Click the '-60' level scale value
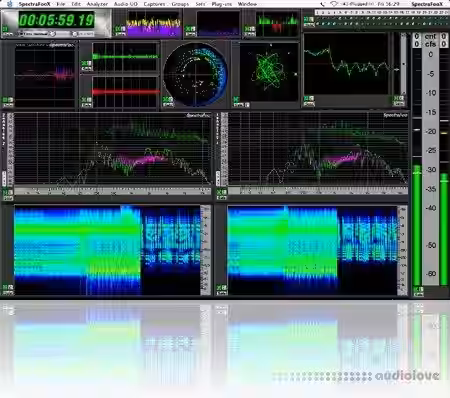The image size is (450, 398). 431,274
